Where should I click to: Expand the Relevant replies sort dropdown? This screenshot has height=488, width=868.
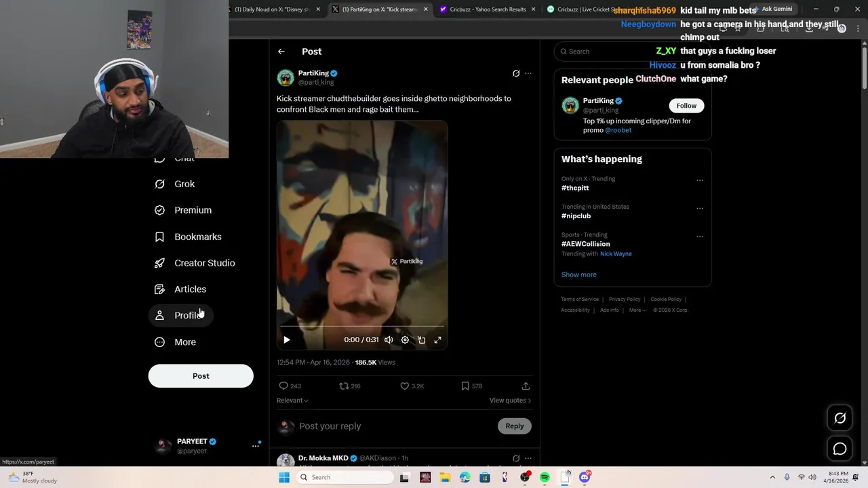pyautogui.click(x=292, y=401)
